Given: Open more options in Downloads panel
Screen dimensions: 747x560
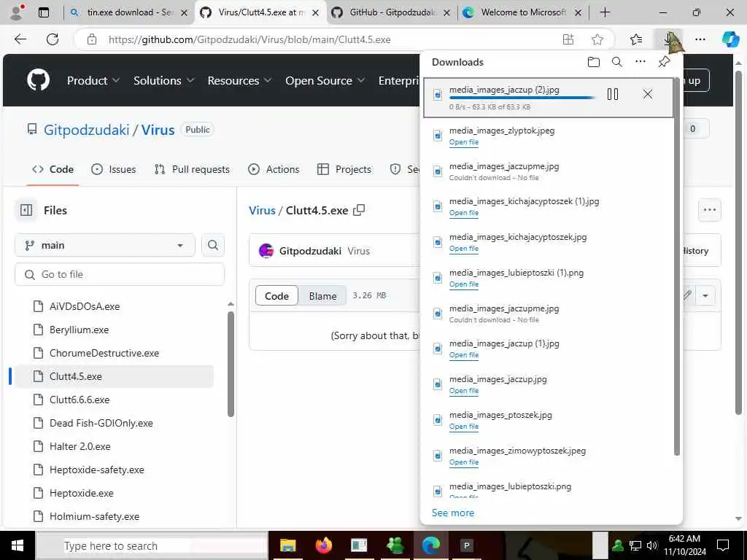Looking at the screenshot, I should pos(640,61).
